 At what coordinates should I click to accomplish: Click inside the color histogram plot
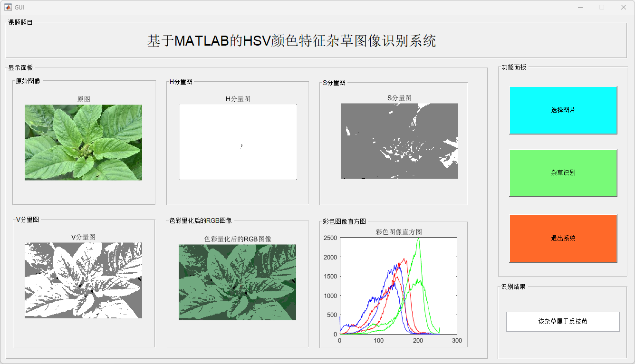398,286
